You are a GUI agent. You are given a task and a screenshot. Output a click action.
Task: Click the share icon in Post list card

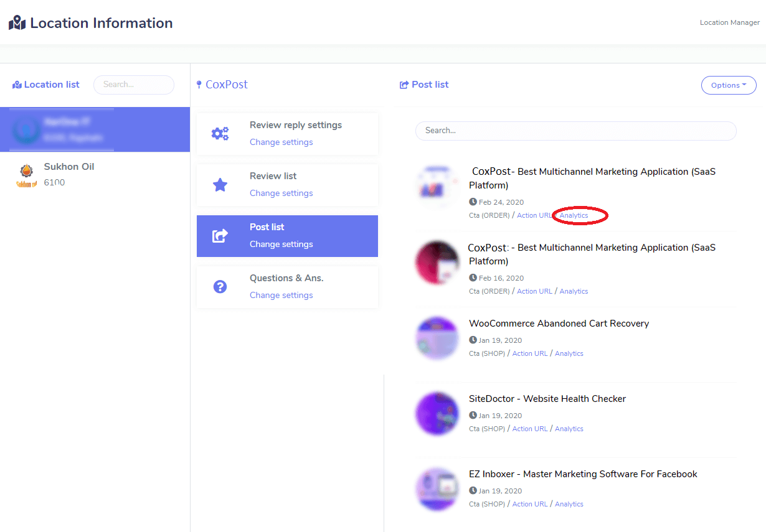point(220,236)
